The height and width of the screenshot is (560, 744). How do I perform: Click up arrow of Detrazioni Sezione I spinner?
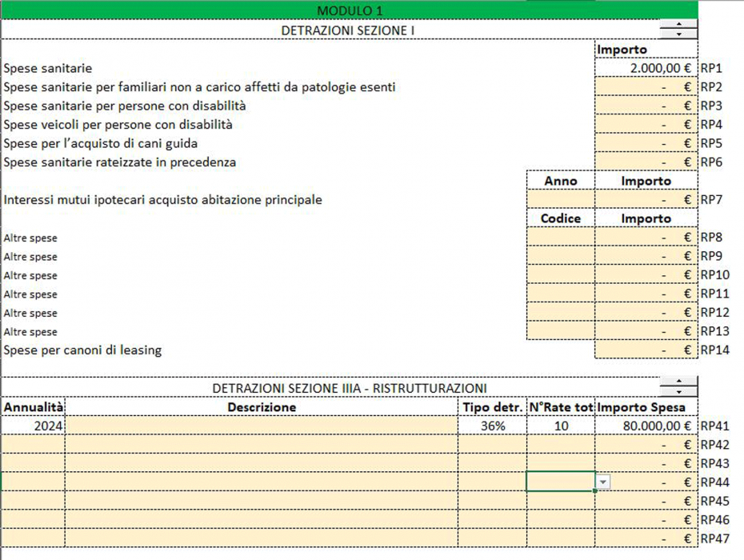678,26
